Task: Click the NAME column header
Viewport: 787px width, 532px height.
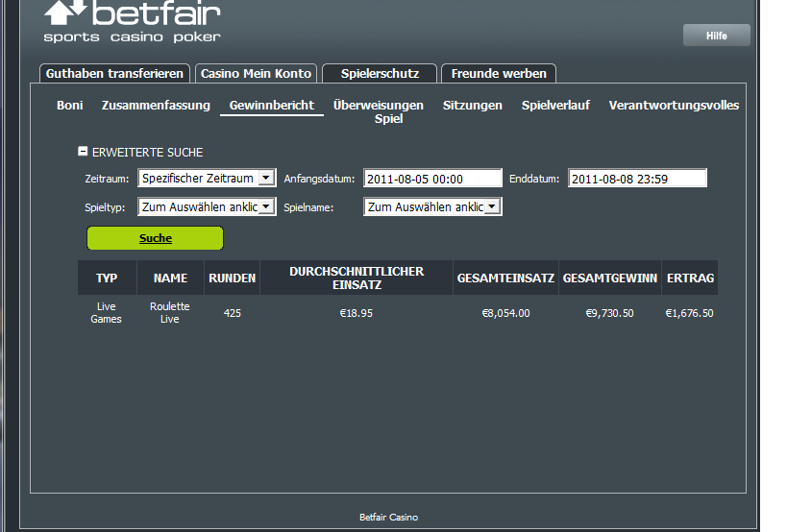Action: point(171,278)
